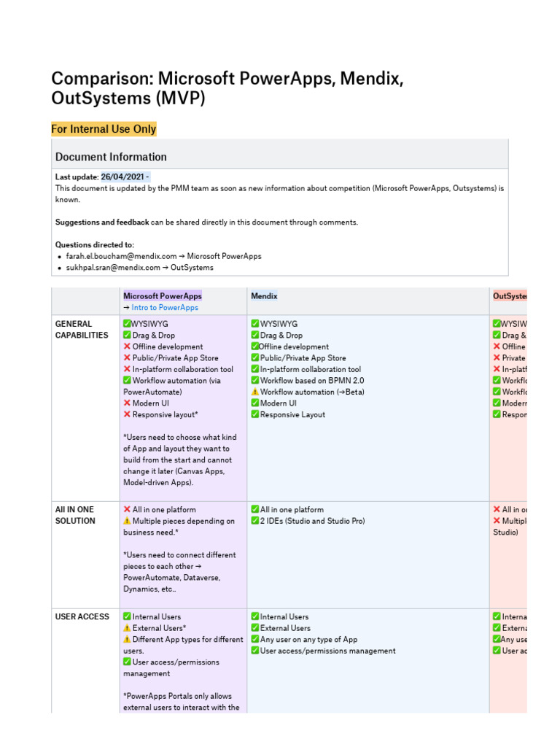Select the 'For Internal Use Only' highlighted text
This screenshot has height=747, width=560.
(x=104, y=129)
